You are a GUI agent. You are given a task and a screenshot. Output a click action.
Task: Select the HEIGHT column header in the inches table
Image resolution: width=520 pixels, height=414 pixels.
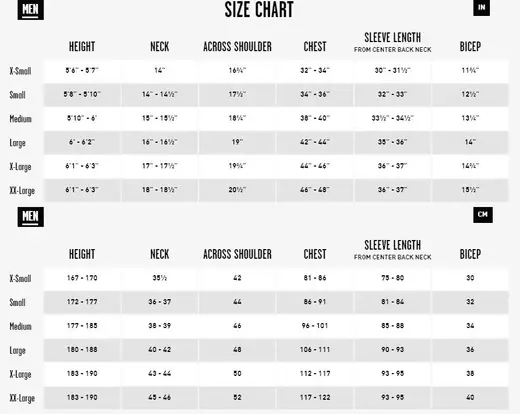[82, 47]
